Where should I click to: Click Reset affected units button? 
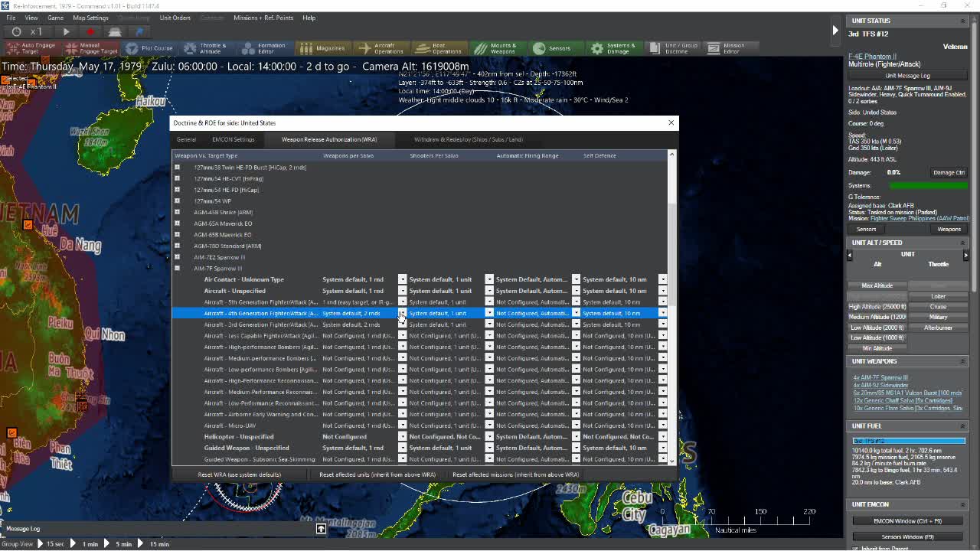click(x=377, y=474)
